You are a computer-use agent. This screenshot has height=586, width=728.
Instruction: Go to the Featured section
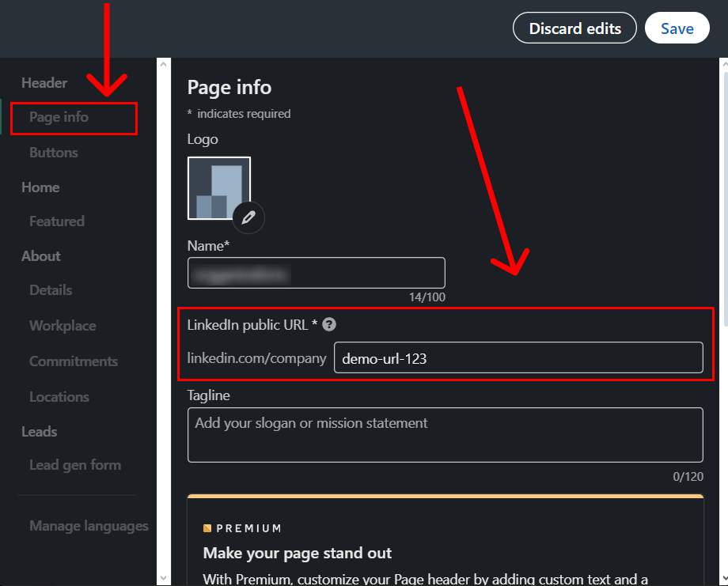[x=57, y=221]
